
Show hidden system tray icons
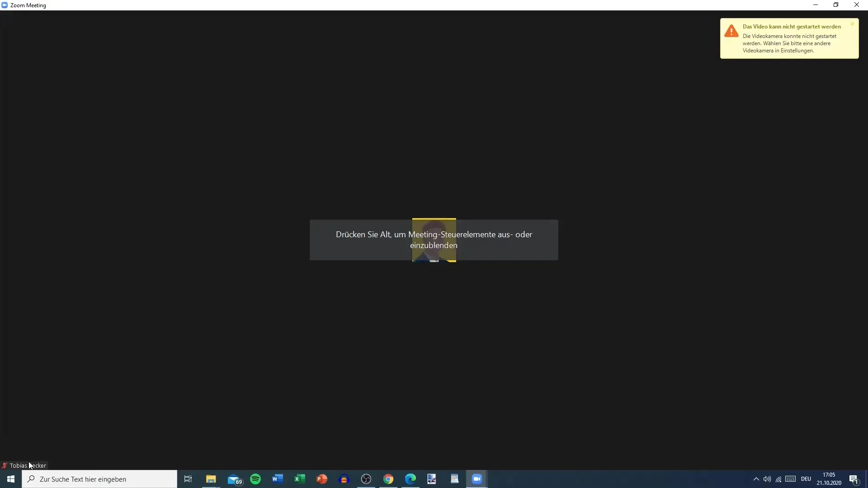[756, 479]
